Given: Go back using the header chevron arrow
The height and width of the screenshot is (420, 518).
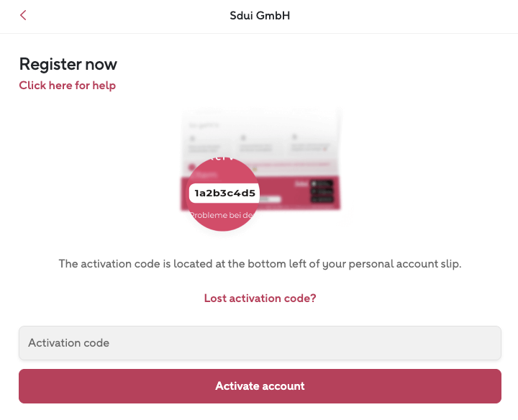Looking at the screenshot, I should tap(23, 15).
